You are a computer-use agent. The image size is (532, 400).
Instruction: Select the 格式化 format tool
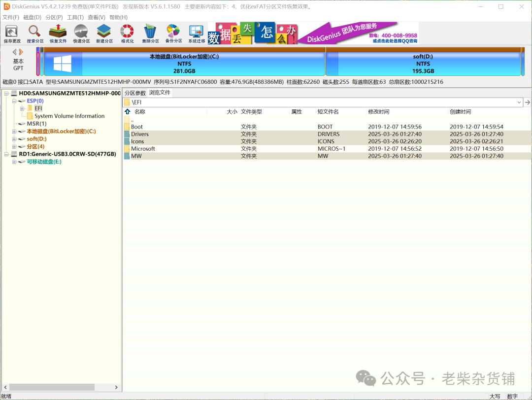click(x=127, y=33)
